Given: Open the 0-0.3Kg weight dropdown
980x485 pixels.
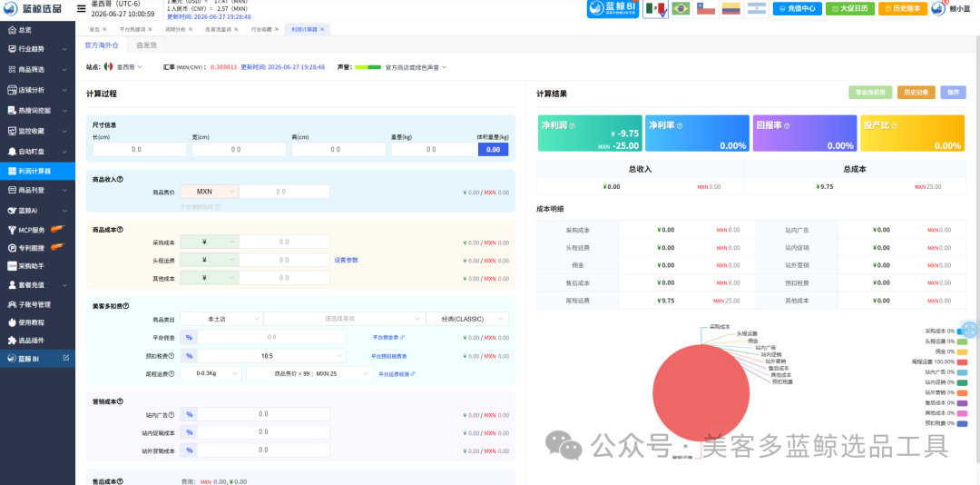Looking at the screenshot, I should click(211, 373).
